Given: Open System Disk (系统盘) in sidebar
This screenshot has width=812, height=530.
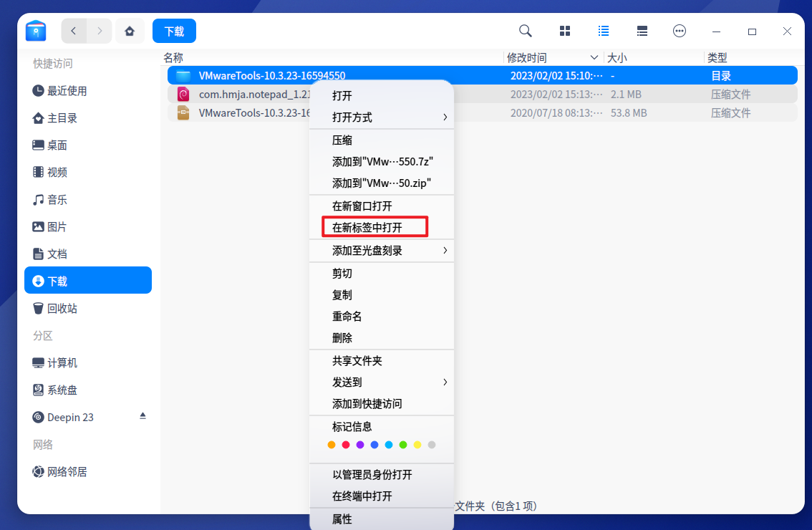Looking at the screenshot, I should coord(88,390).
